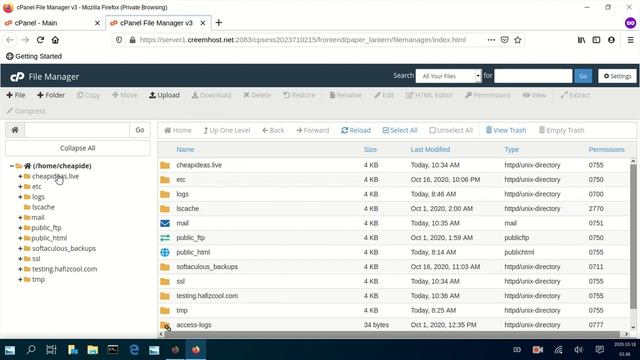This screenshot has width=640, height=360.
Task: Expand the softaculous_backups tree folder
Action: coord(20,248)
